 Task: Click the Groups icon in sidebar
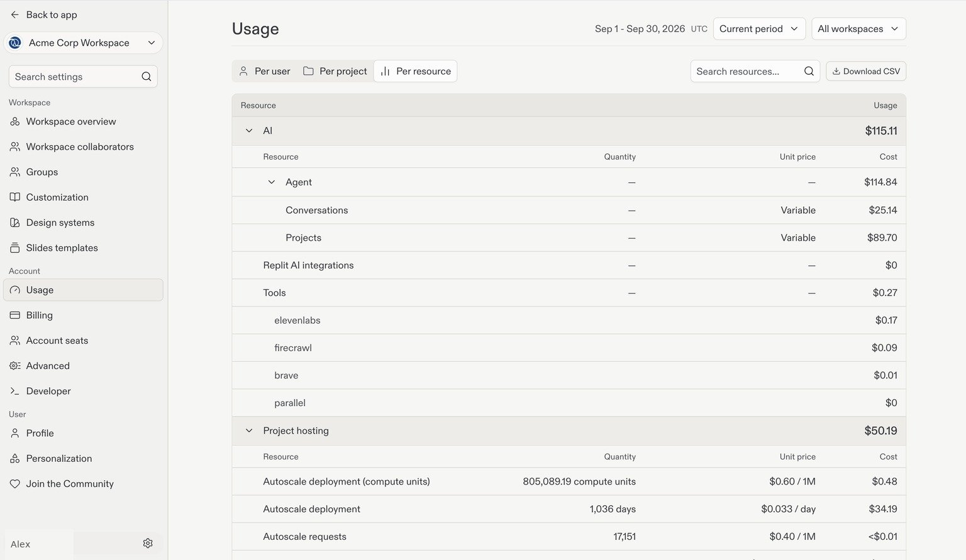coord(15,172)
